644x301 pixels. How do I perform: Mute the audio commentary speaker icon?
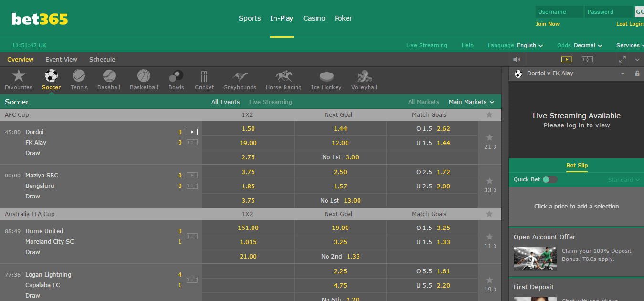pos(516,59)
